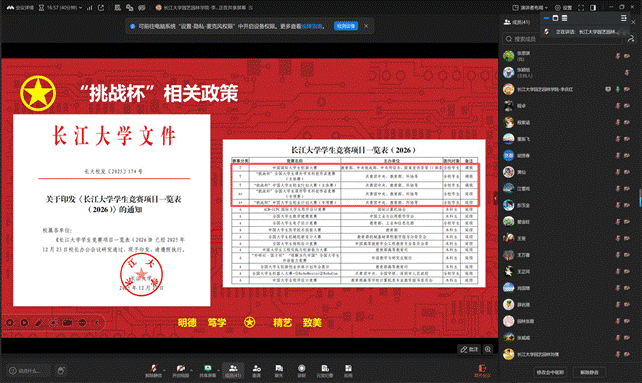Viewport: 642px width, 383px height.
Task: Expand share screen options arrow
Action: click(218, 369)
